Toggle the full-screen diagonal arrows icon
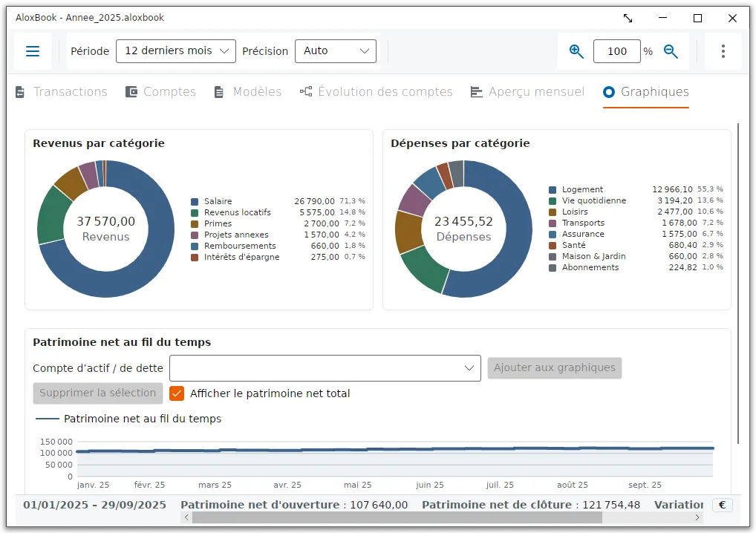 coord(628,19)
